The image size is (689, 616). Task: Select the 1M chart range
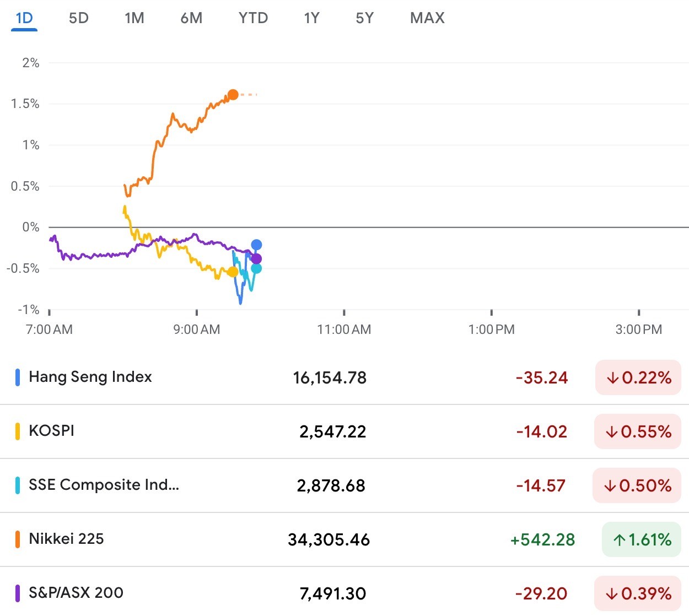[x=134, y=18]
